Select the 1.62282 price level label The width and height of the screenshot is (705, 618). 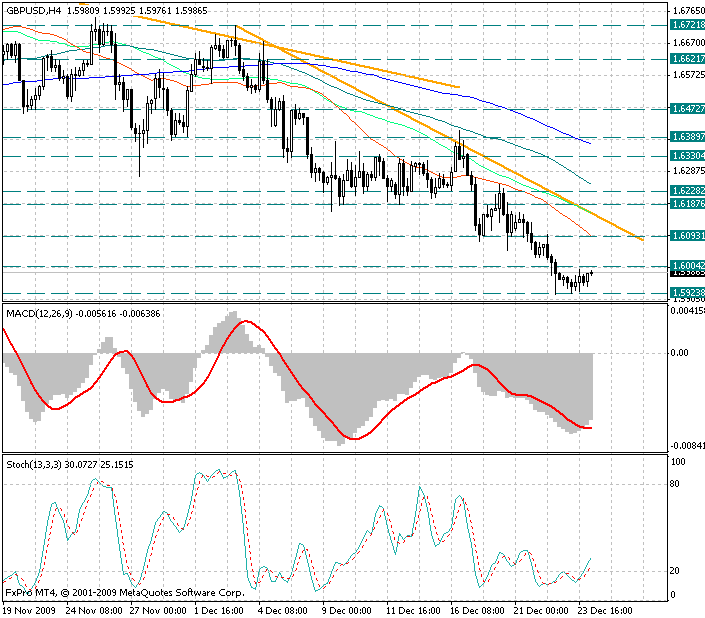[x=687, y=191]
